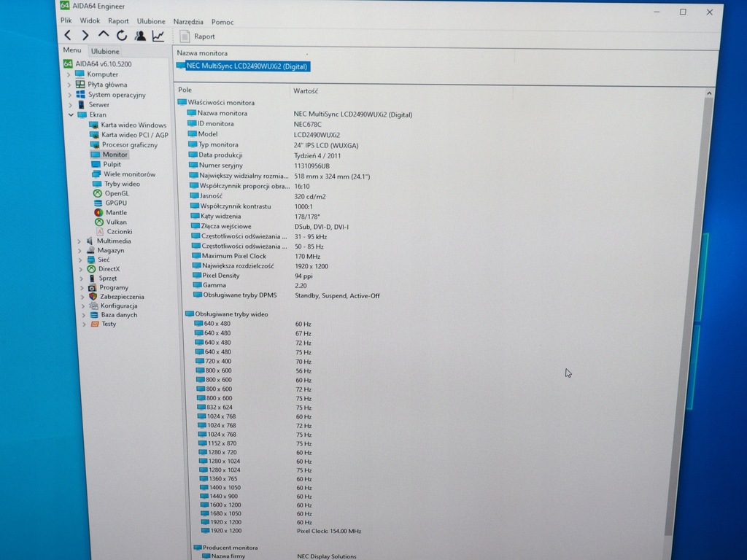This screenshot has height=560, width=747.
Task: Open the GPGPU page
Action: pos(111,203)
